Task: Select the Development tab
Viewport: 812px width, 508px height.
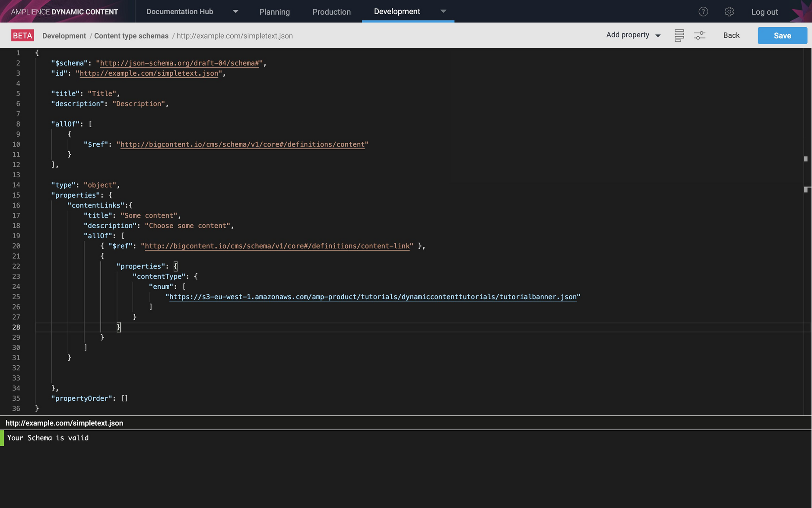Action: [397, 11]
